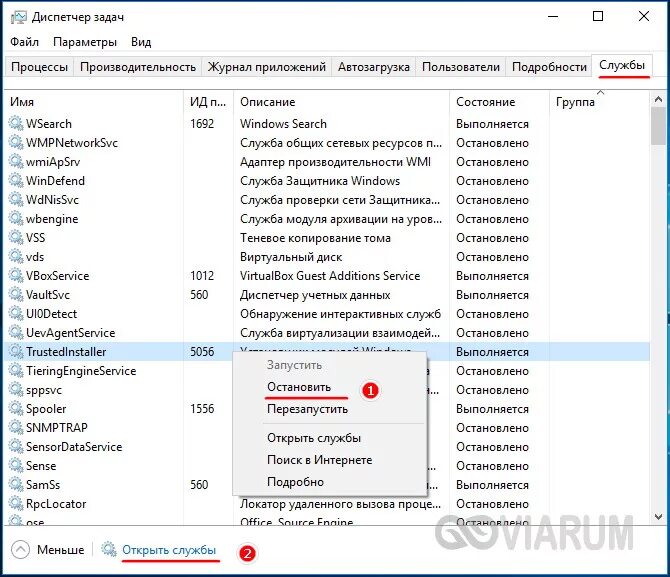Switch to the Подробности tab
This screenshot has height=577, width=670.
[x=549, y=67]
